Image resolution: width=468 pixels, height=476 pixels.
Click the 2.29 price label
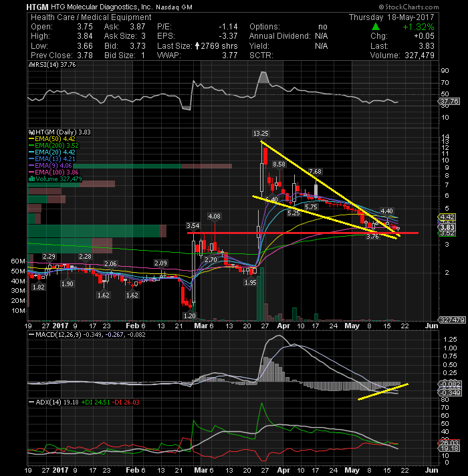click(49, 257)
